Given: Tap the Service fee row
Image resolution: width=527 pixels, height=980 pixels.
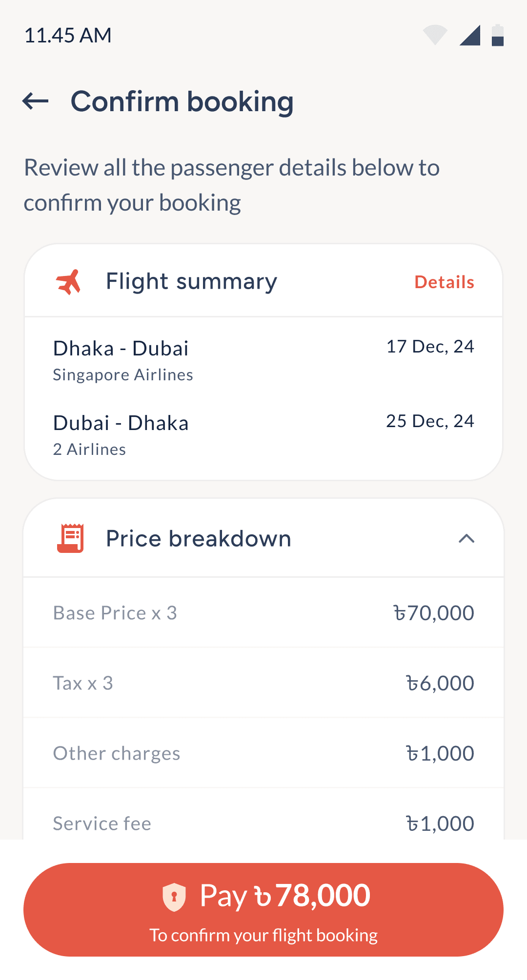Looking at the screenshot, I should point(263,823).
